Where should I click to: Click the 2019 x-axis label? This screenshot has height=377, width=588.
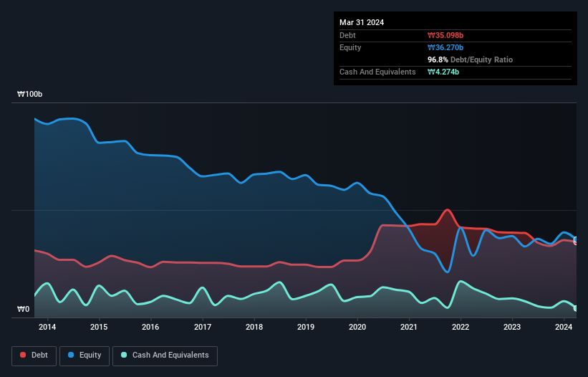coord(306,327)
